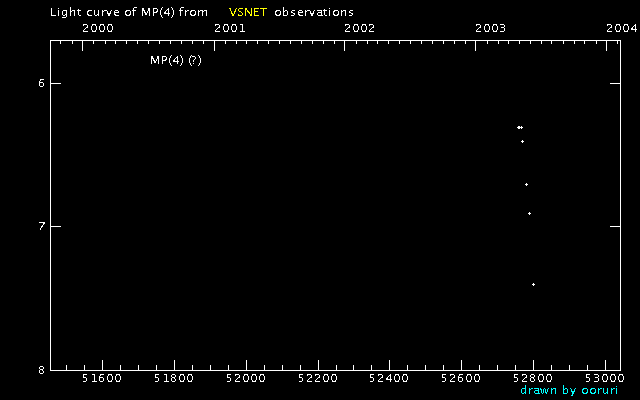Image resolution: width=640 pixels, height=400 pixels.
Task: Click the 'drawn by ooruri' credit text
Action: [x=569, y=390]
